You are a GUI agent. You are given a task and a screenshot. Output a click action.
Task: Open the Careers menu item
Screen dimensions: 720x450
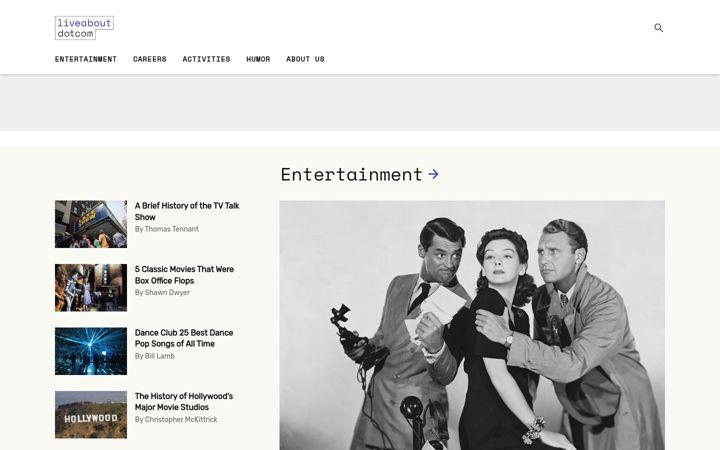(x=150, y=59)
